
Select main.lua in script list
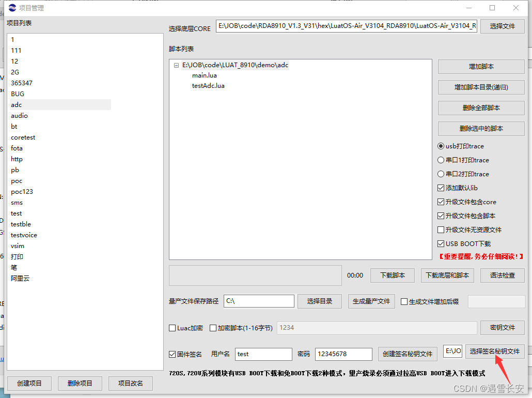point(204,75)
